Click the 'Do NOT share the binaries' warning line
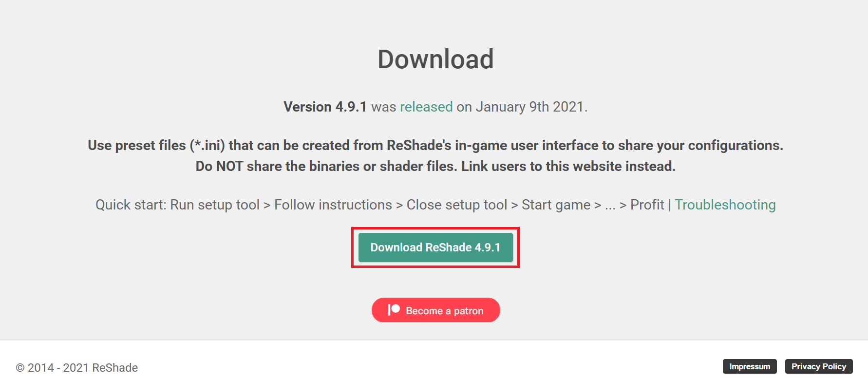The width and height of the screenshot is (868, 380). pos(435,166)
